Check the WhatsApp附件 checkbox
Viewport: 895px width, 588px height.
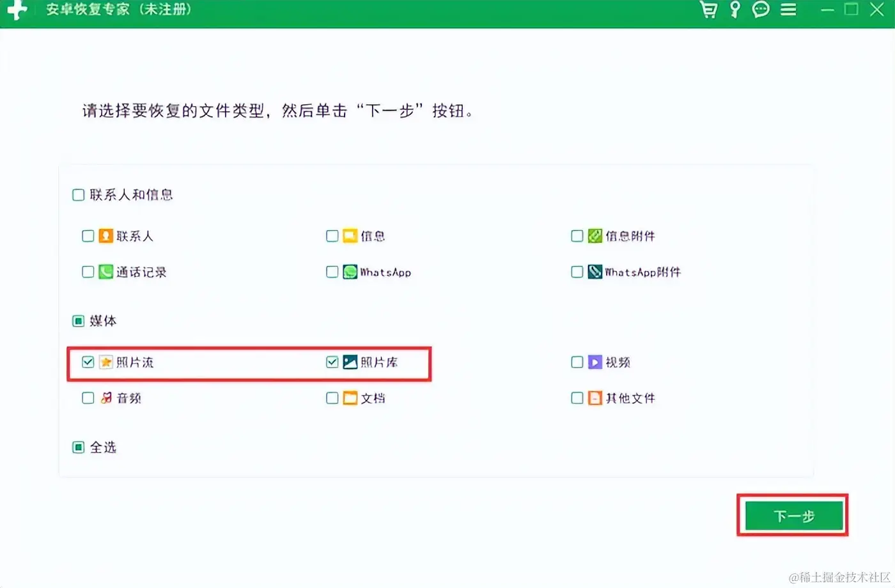[577, 272]
